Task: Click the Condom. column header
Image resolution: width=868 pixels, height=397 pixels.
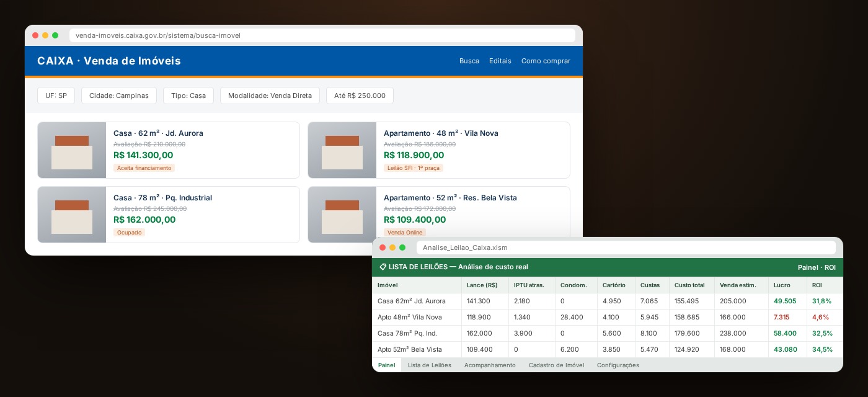Action: coord(576,285)
